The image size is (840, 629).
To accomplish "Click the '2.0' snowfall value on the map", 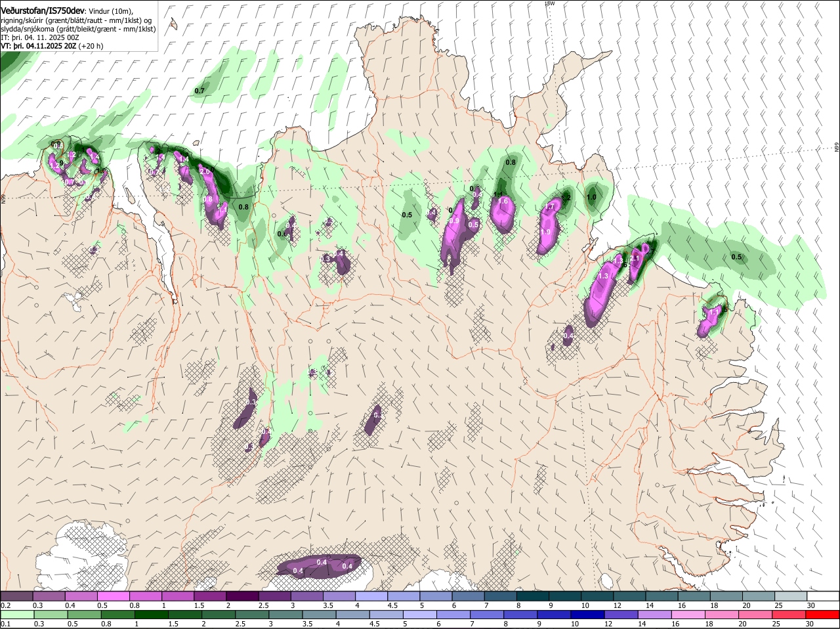I will [205, 171].
